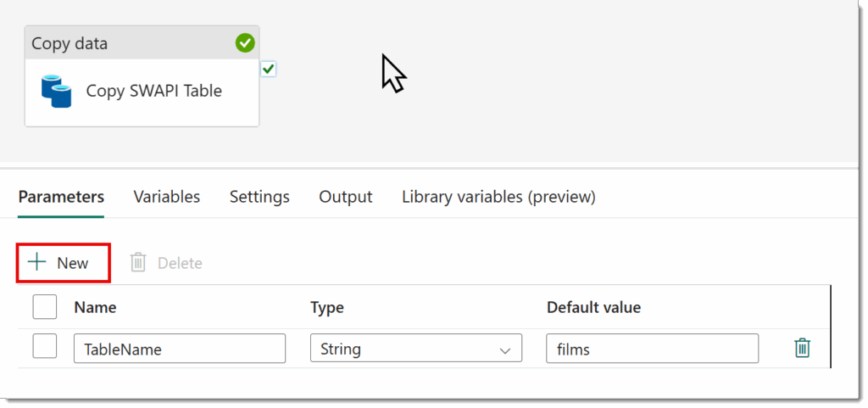Open the Library variables (preview) tab

click(x=498, y=197)
